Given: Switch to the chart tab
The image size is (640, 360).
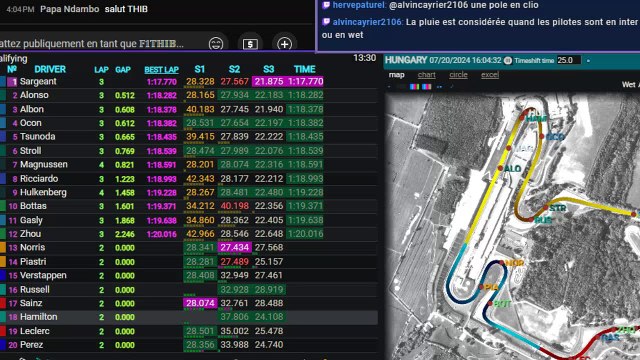Looking at the screenshot, I should tap(427, 75).
